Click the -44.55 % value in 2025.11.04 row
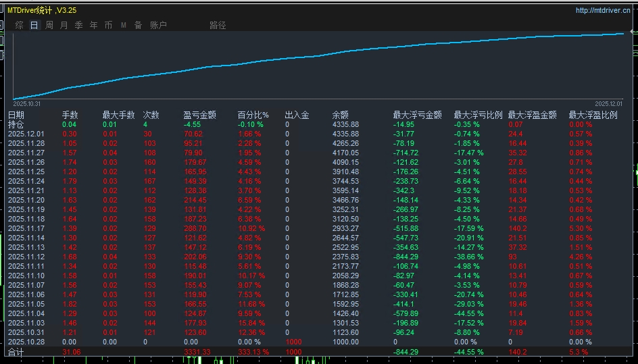The width and height of the screenshot is (638, 364). tap(468, 313)
